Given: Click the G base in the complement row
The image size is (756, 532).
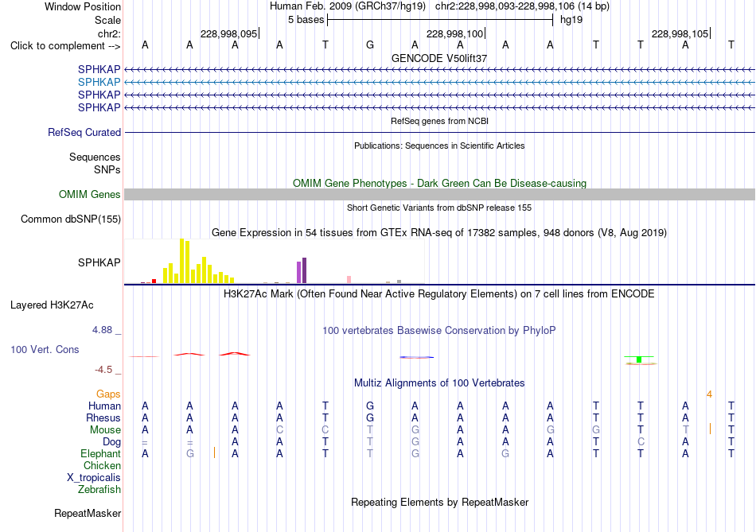Looking at the screenshot, I should [x=370, y=45].
